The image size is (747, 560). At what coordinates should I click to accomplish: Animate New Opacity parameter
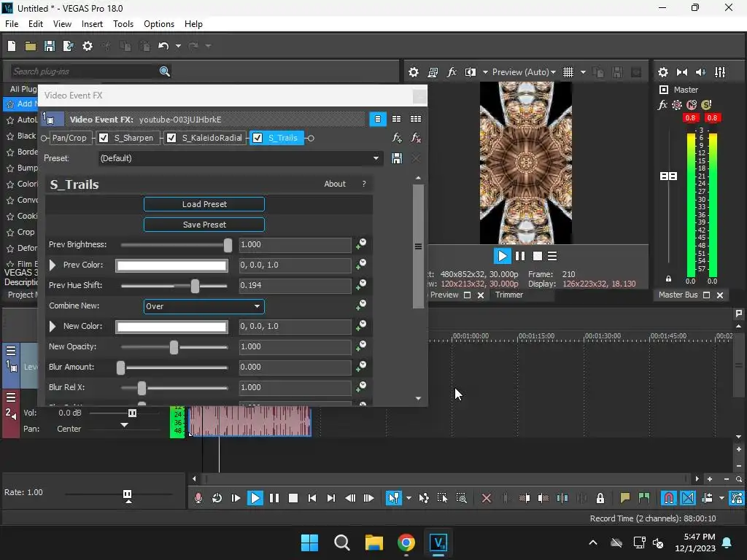coord(361,346)
